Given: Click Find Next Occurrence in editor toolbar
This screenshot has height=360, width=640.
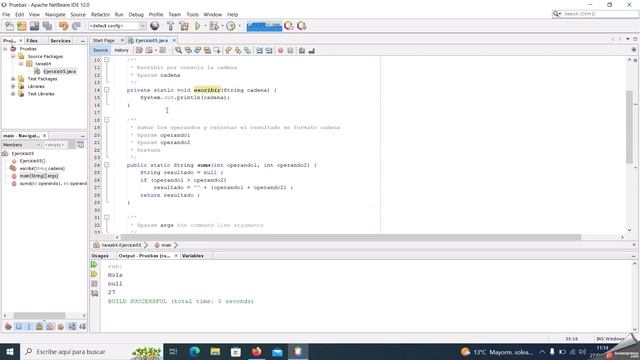Looking at the screenshot, I should 198,50.
